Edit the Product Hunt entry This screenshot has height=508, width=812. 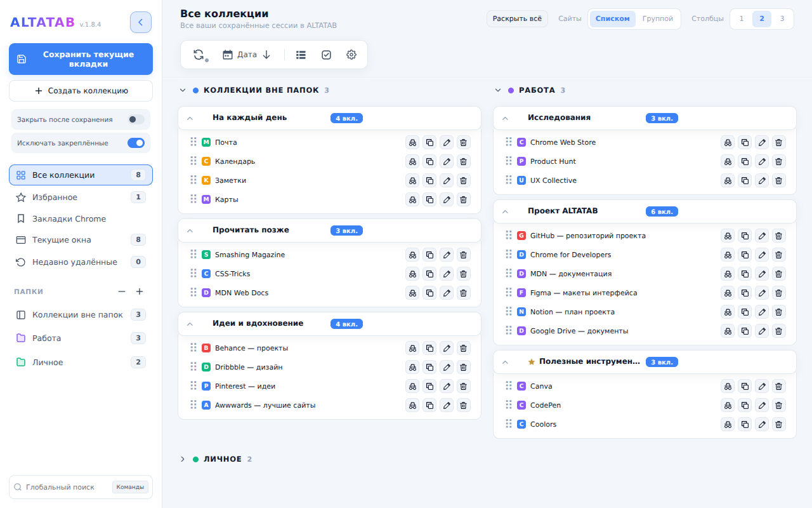762,161
